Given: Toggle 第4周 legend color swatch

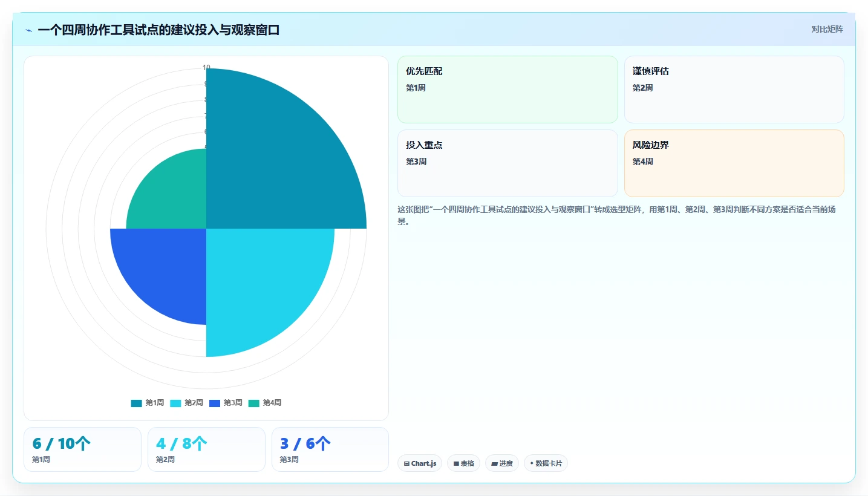Looking at the screenshot, I should 254,403.
